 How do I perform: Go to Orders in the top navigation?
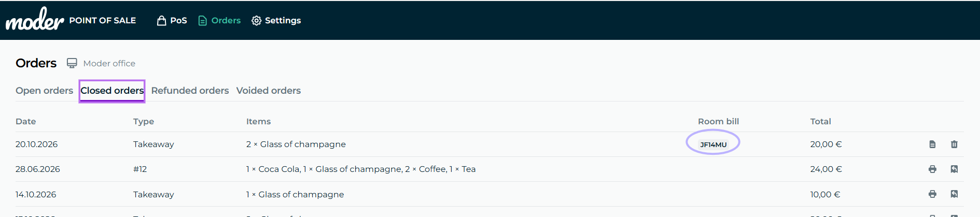coord(219,20)
